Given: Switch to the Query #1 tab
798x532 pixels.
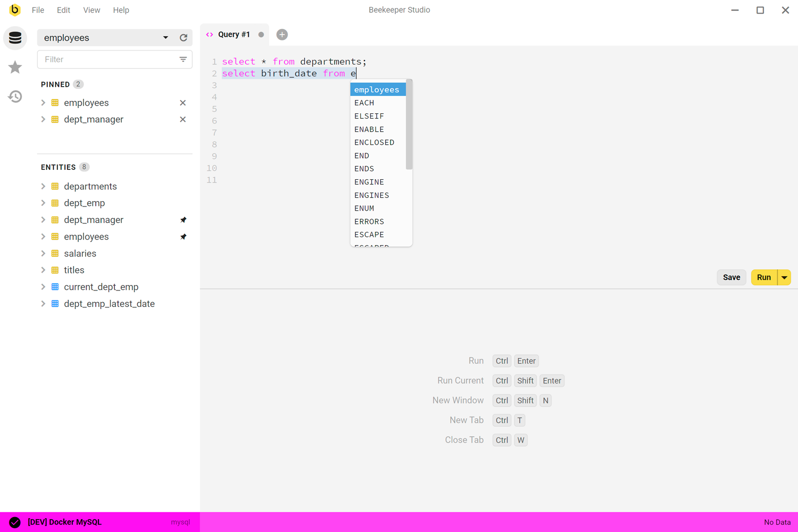Looking at the screenshot, I should [x=235, y=34].
